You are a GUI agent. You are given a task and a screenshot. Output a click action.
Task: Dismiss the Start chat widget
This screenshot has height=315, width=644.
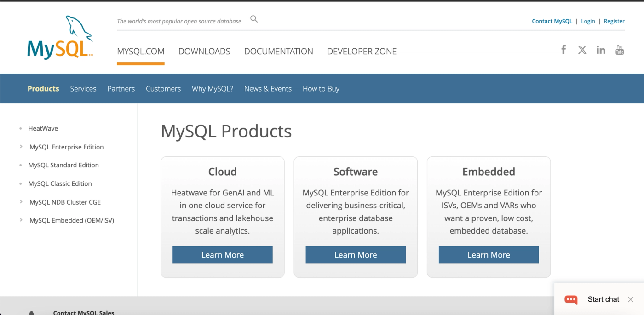coord(631,299)
